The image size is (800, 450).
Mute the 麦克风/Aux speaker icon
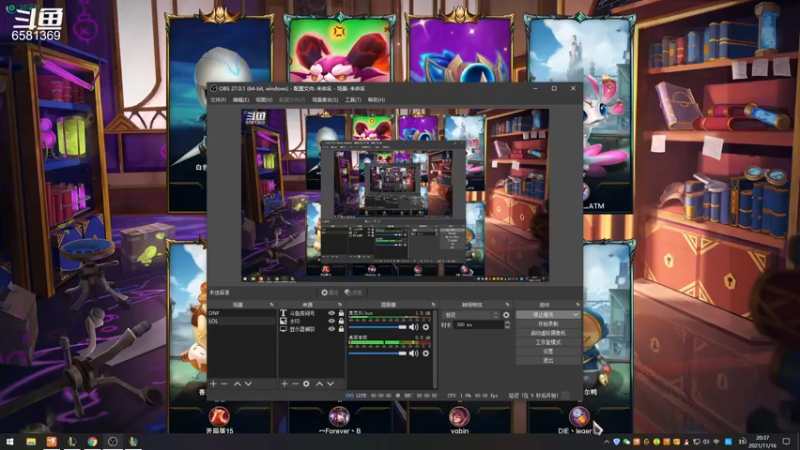(414, 327)
